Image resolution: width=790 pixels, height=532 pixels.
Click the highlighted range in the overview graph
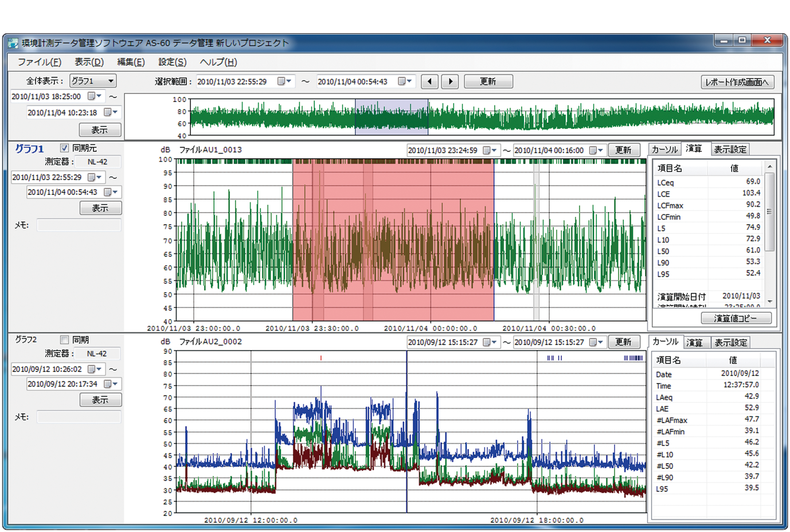[x=392, y=117]
